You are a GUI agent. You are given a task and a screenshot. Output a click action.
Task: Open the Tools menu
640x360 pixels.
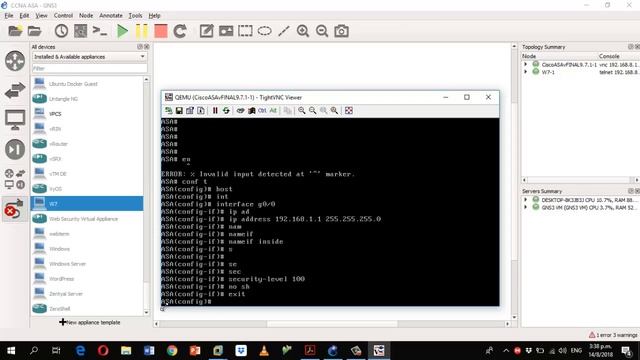pyautogui.click(x=135, y=16)
